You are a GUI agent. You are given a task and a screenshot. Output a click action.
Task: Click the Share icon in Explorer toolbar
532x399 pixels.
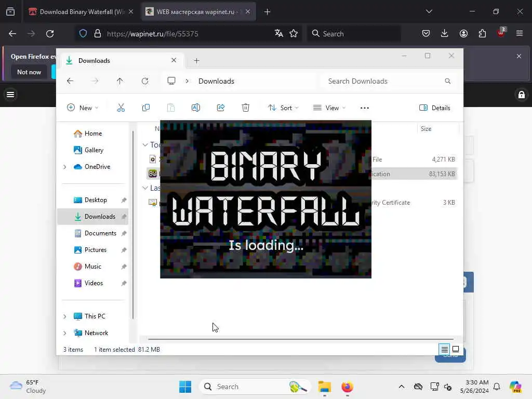(x=221, y=108)
